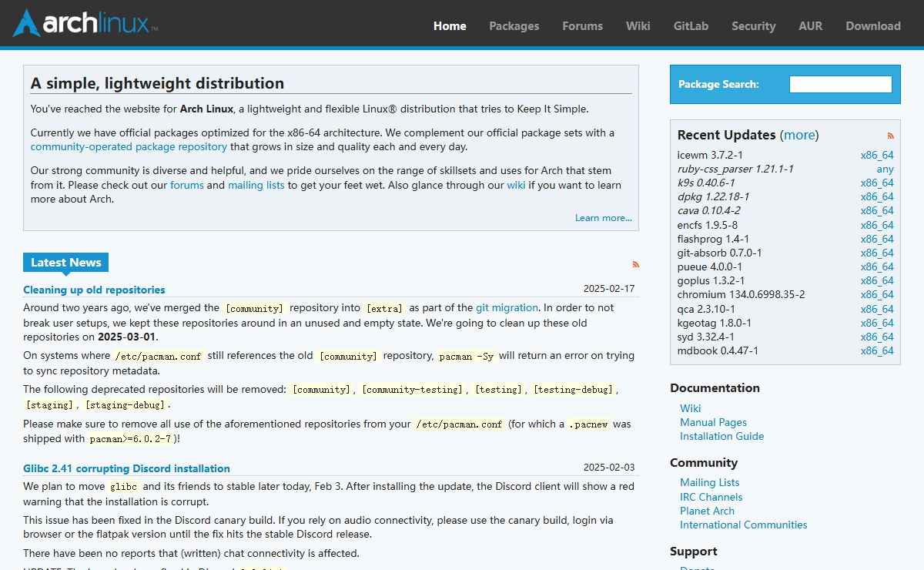Open the mailing lists link in intro

[x=256, y=185]
